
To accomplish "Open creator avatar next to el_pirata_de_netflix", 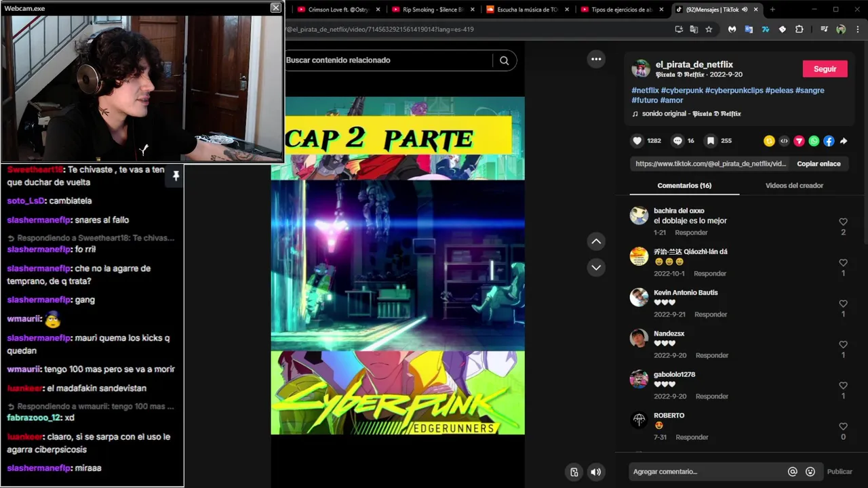I will coord(640,68).
